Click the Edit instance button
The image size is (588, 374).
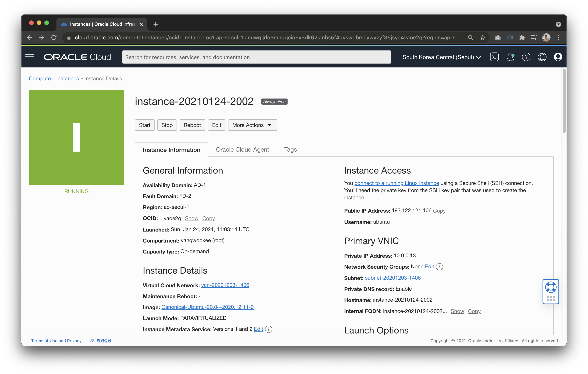216,125
